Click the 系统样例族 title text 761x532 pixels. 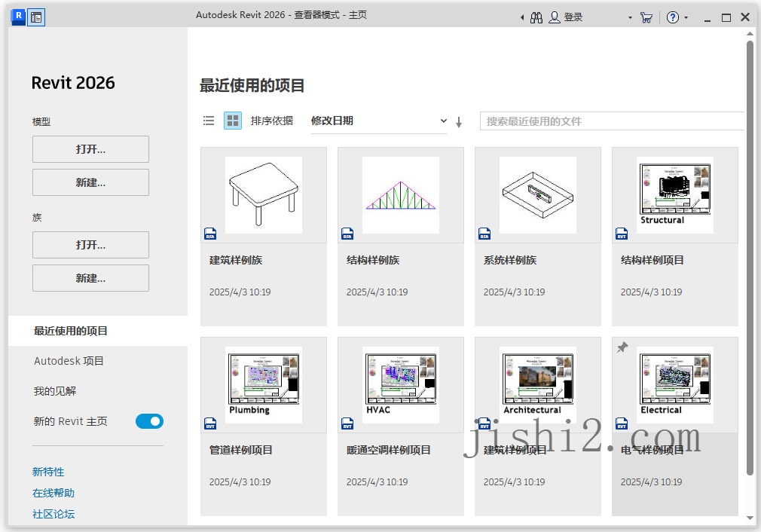click(x=510, y=260)
